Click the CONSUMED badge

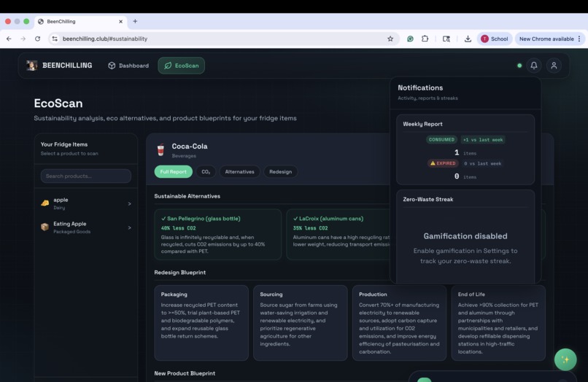tap(441, 139)
